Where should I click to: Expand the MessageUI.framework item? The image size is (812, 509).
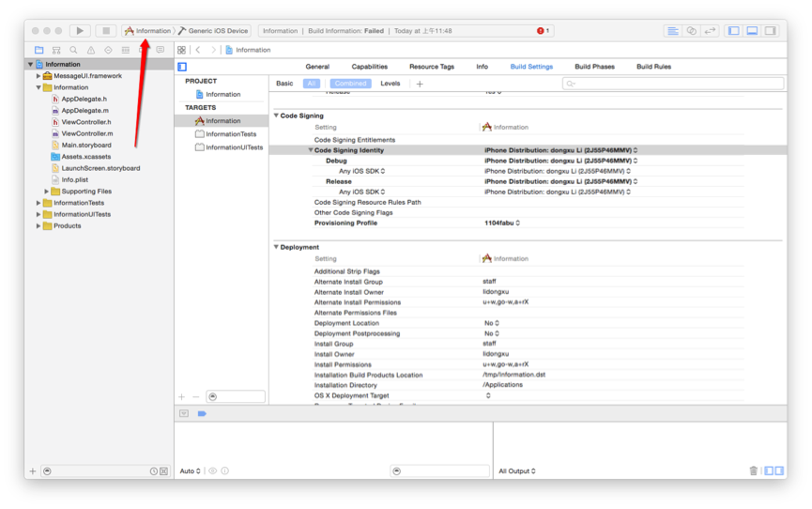pos(38,76)
